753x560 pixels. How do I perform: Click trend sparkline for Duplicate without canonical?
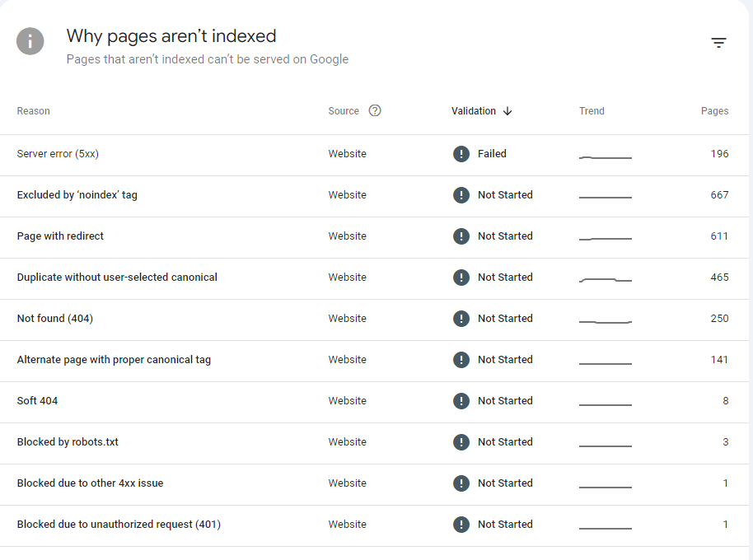605,280
